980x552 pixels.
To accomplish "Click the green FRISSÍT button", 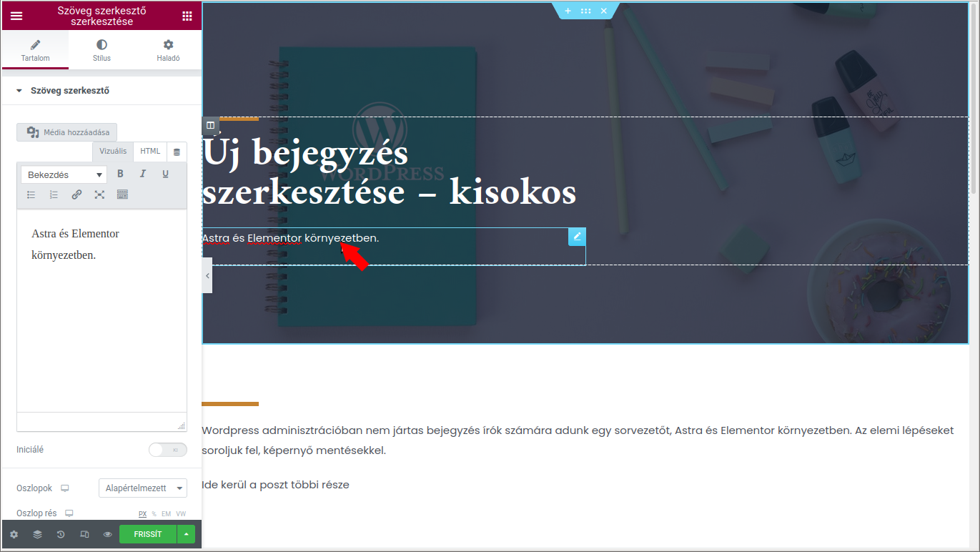I will coord(148,534).
